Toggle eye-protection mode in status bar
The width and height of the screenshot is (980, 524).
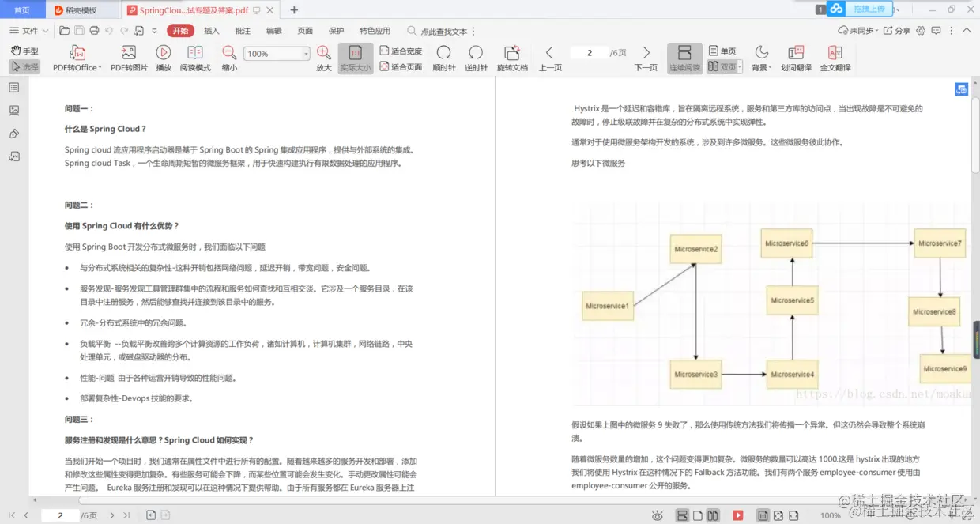click(658, 515)
